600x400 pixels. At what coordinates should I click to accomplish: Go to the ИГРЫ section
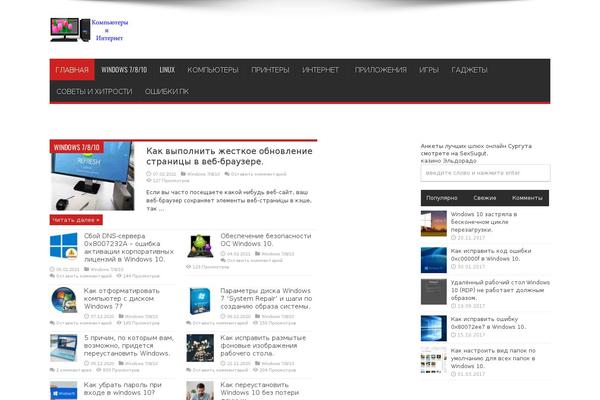pyautogui.click(x=429, y=70)
